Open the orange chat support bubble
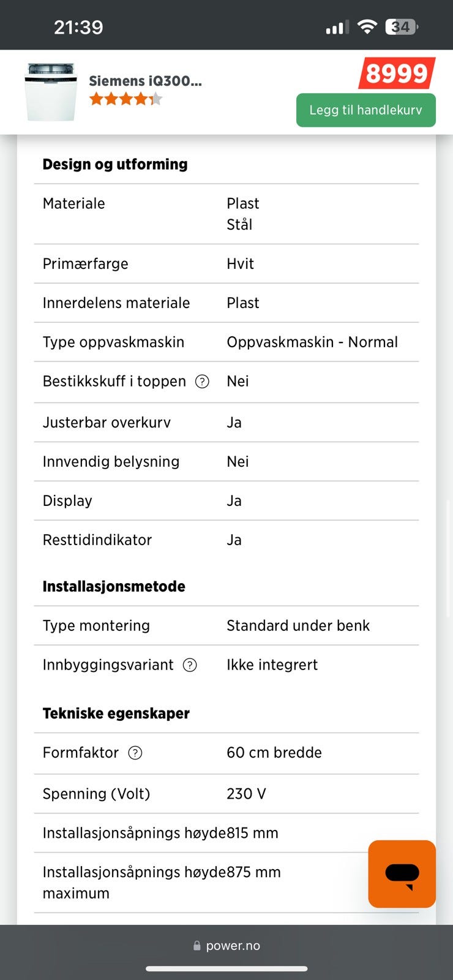Viewport: 453px width, 980px height. point(402,873)
